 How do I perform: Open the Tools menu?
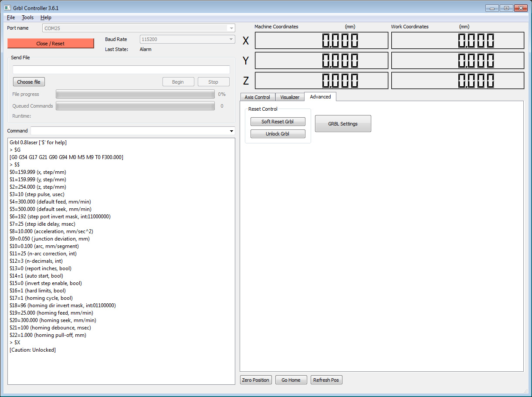click(27, 17)
